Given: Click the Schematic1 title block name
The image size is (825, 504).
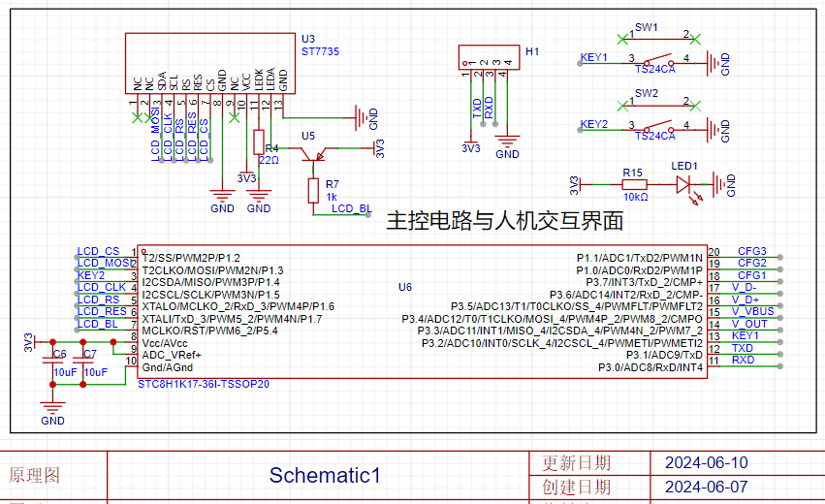Looking at the screenshot, I should pos(325,475).
